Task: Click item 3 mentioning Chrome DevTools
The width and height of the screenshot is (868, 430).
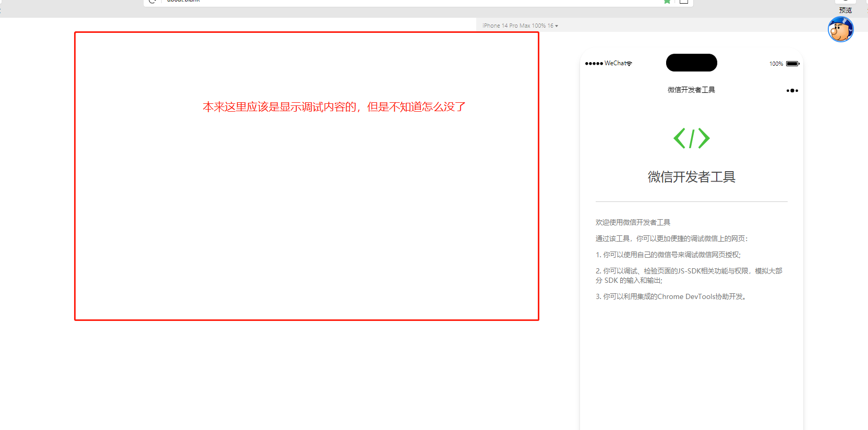Action: tap(671, 296)
